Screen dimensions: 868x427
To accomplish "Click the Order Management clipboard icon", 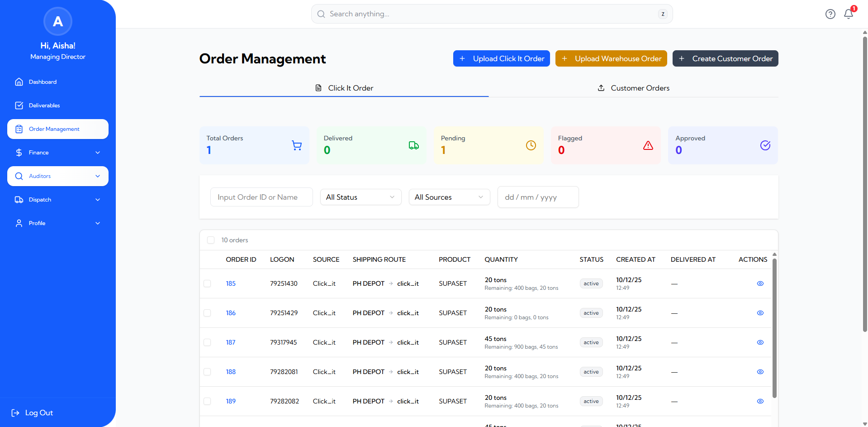I will point(19,129).
